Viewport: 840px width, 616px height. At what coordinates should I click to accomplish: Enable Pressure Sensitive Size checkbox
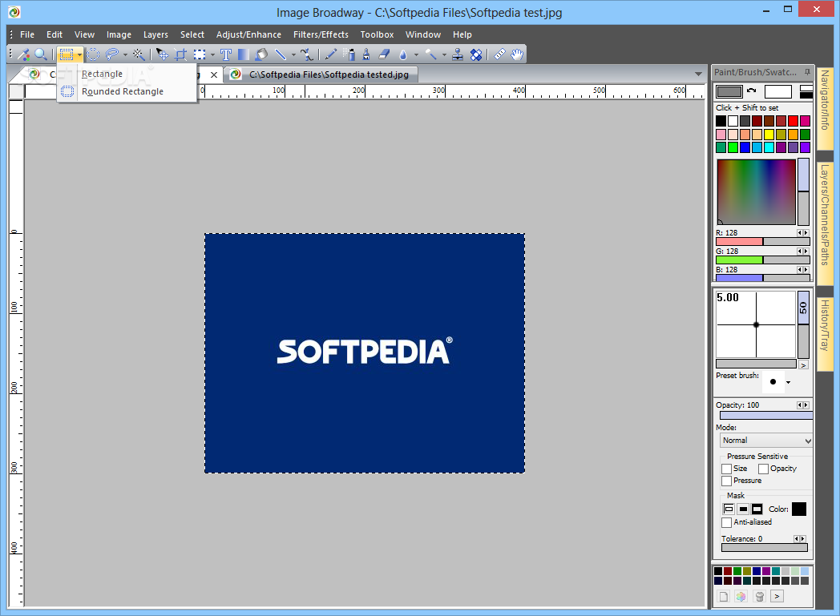click(726, 469)
